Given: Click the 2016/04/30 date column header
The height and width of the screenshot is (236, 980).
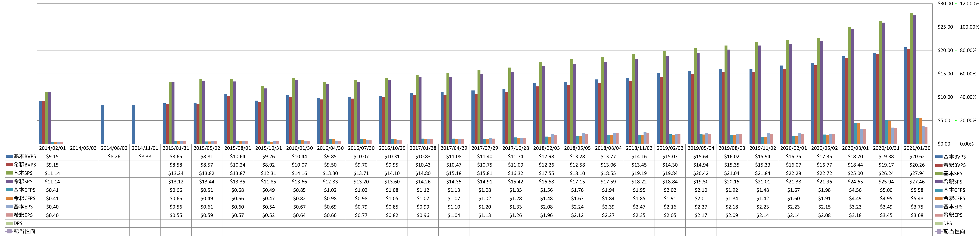Looking at the screenshot, I should click(x=330, y=148).
